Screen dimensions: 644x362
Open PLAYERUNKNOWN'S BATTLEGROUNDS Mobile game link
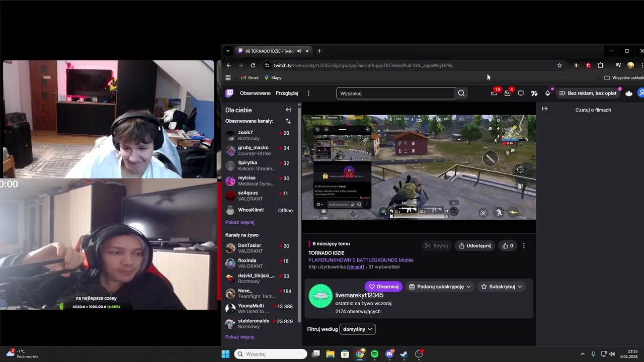coord(361,260)
